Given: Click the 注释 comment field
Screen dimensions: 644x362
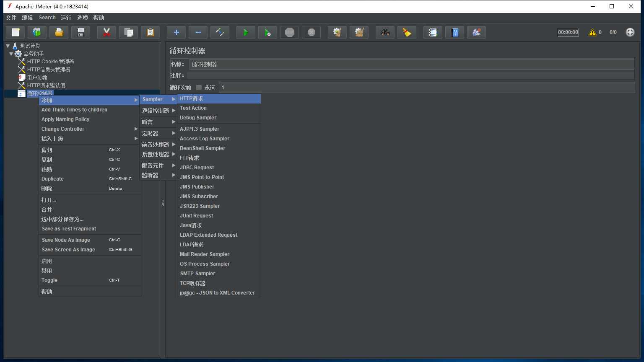Looking at the screenshot, I should click(410, 75).
